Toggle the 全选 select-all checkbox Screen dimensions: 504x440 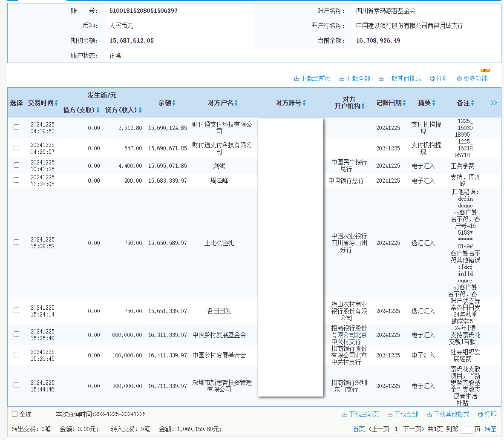tap(14, 414)
